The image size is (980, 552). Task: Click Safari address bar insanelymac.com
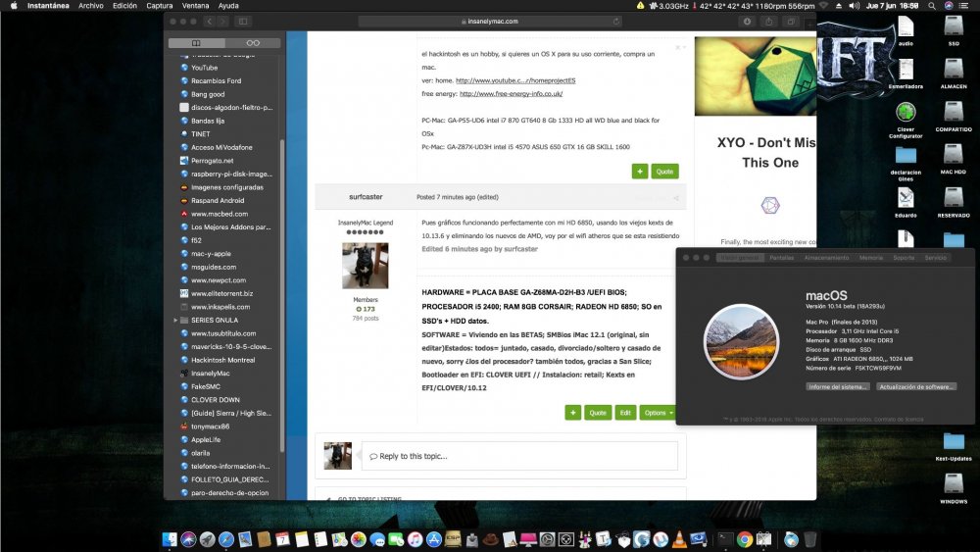point(489,22)
